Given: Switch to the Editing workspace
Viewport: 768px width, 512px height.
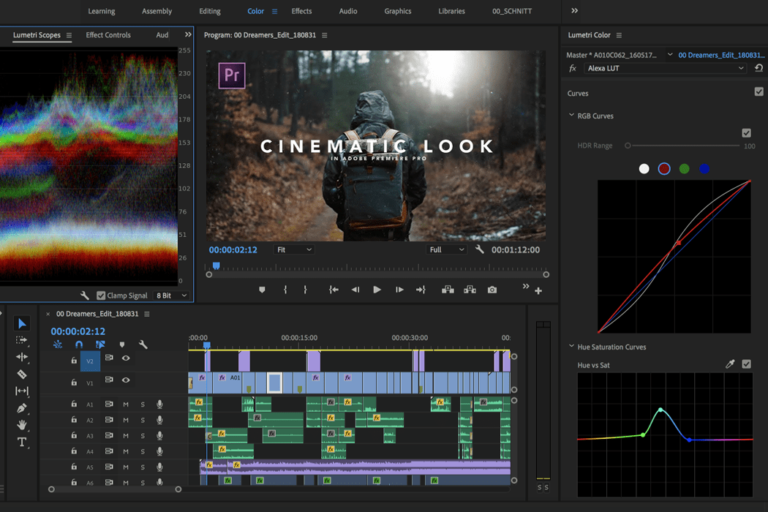Looking at the screenshot, I should coord(210,11).
